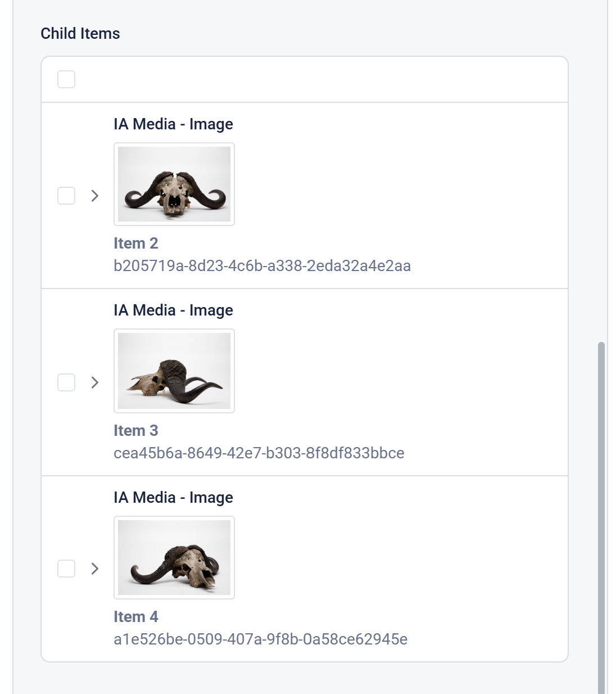This screenshot has height=694, width=616.
Task: Click the IA Media - Image label above Item 4
Action: 173,498
